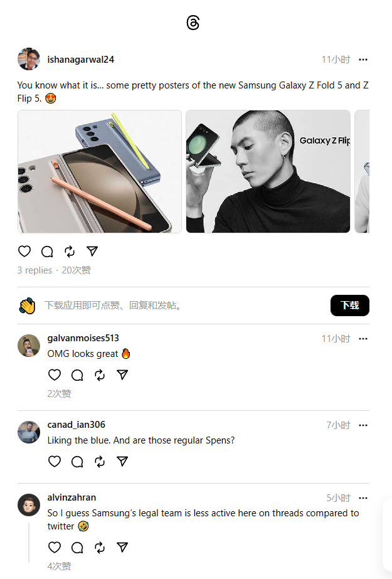Open more options menu for galvanmoises513's comment

click(363, 339)
